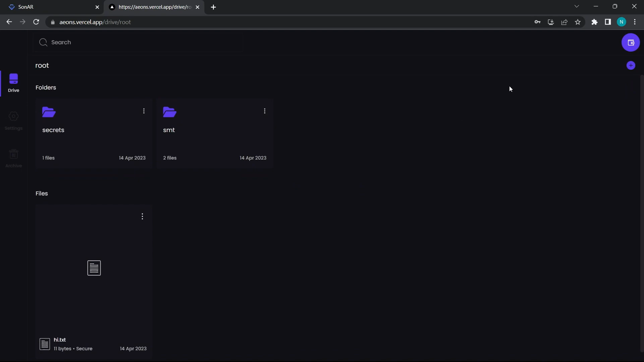
Task: Click the install/download icon in the address bar
Action: (x=551, y=22)
